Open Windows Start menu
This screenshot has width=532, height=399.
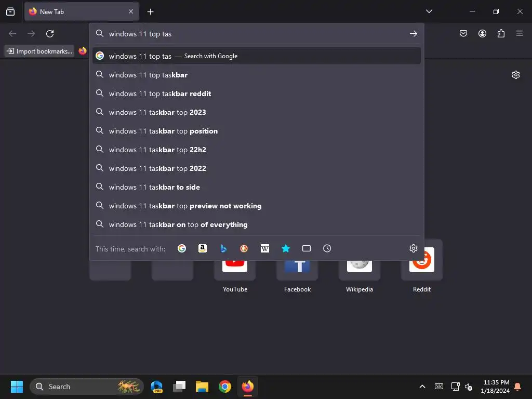[17, 387]
